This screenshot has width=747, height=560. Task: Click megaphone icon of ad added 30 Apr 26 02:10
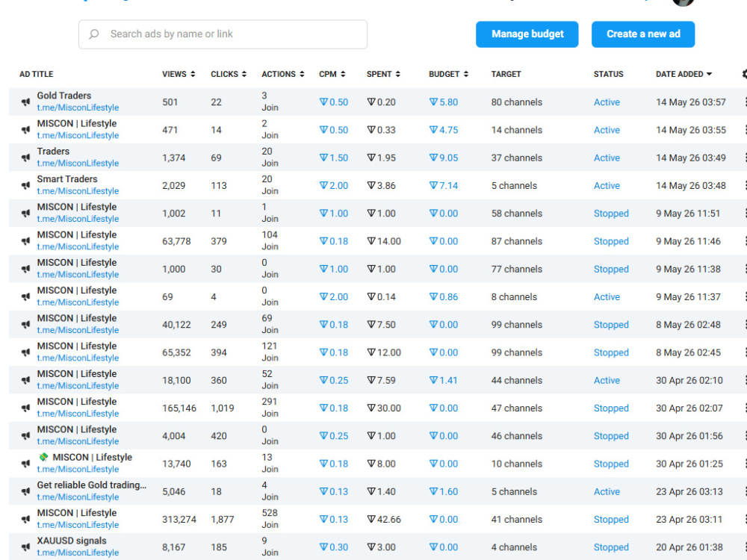25,380
